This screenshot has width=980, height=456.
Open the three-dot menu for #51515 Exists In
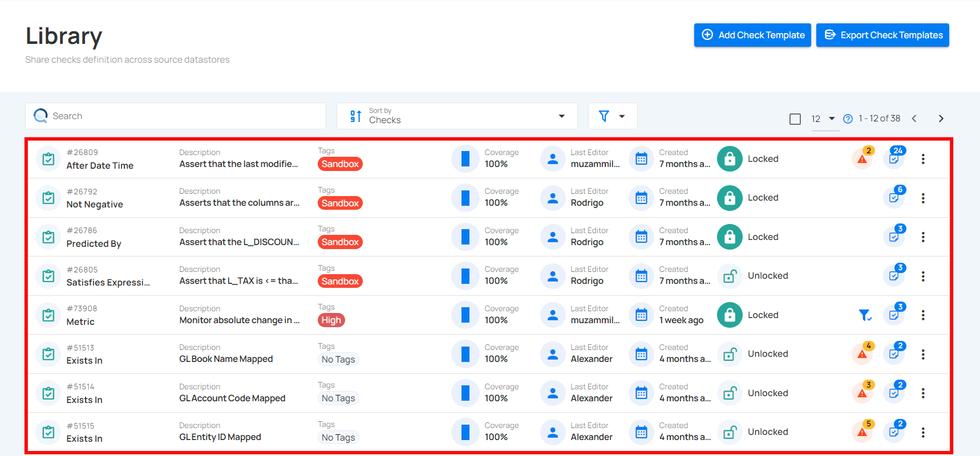923,432
